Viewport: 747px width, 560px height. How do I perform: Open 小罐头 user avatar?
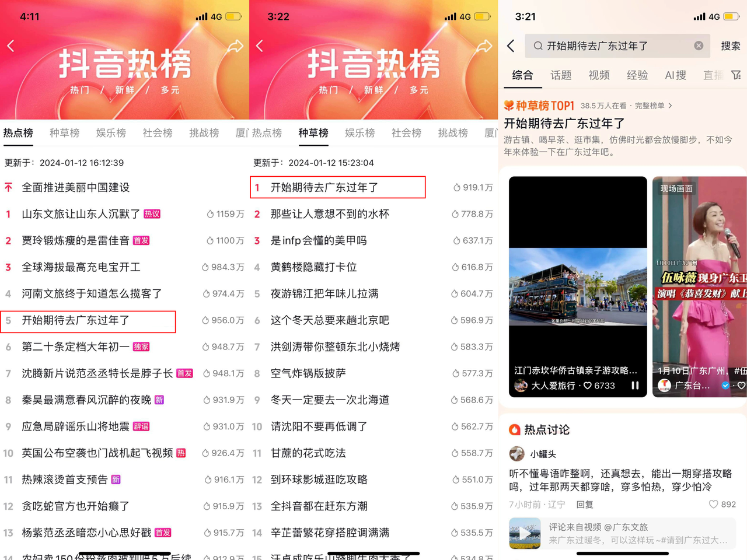click(x=516, y=453)
